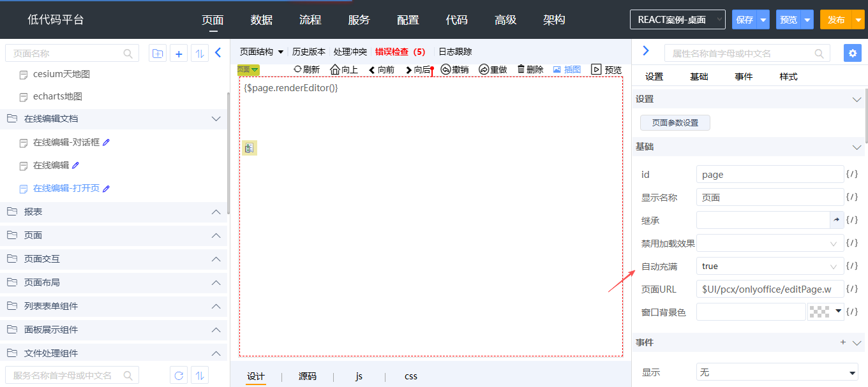
Task: Click the plus icon to add page
Action: pyautogui.click(x=179, y=54)
